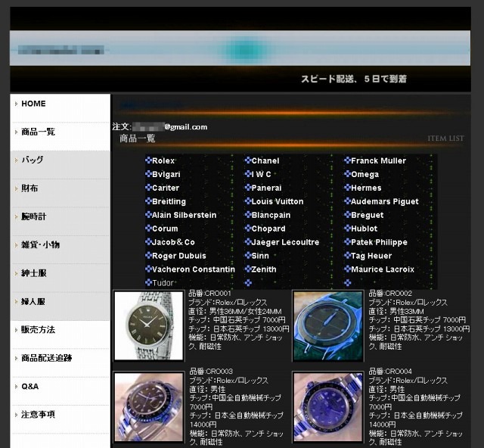The width and height of the screenshot is (484, 448).
Task: Click the Cariter brand link
Action: (166, 188)
